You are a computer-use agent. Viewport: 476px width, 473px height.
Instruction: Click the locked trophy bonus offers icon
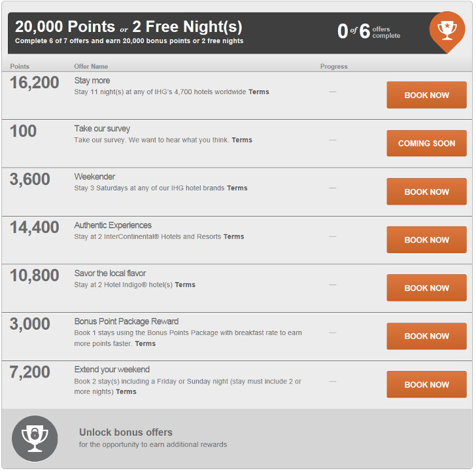tap(35, 439)
